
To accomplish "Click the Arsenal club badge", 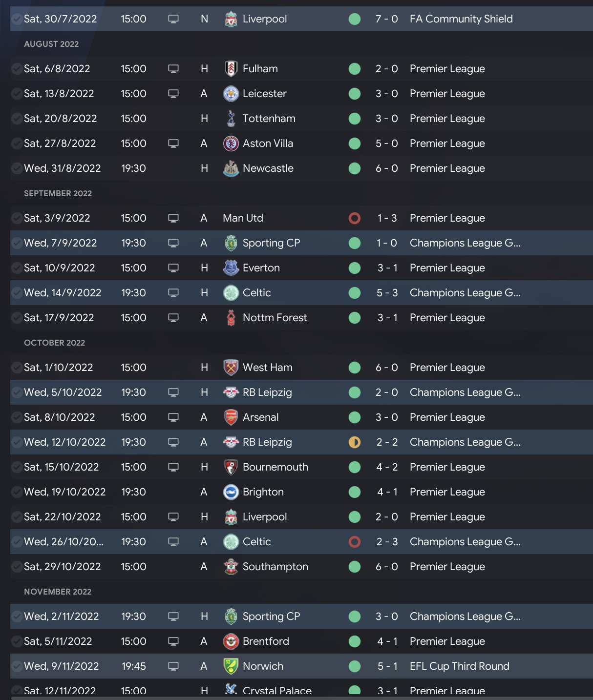I will coord(231,417).
